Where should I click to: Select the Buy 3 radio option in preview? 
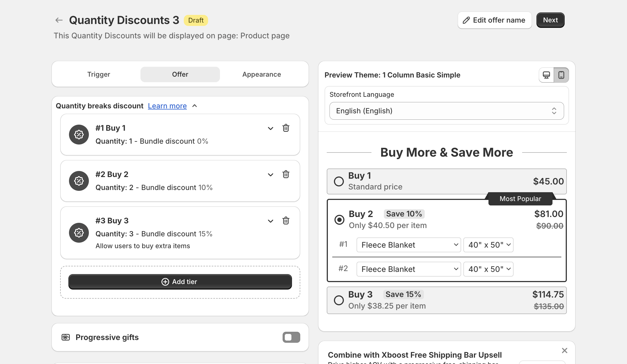pos(339,300)
